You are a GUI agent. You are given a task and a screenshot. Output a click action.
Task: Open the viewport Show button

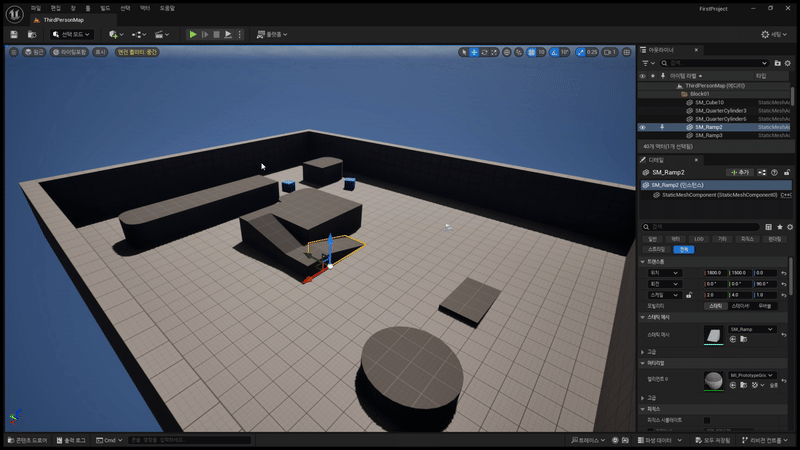[100, 52]
